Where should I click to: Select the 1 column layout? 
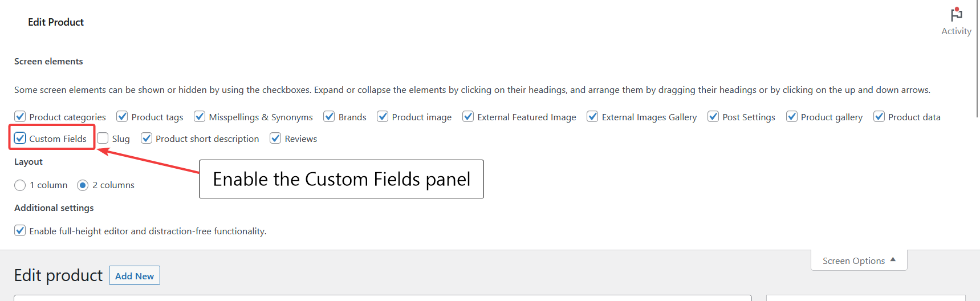[20, 185]
